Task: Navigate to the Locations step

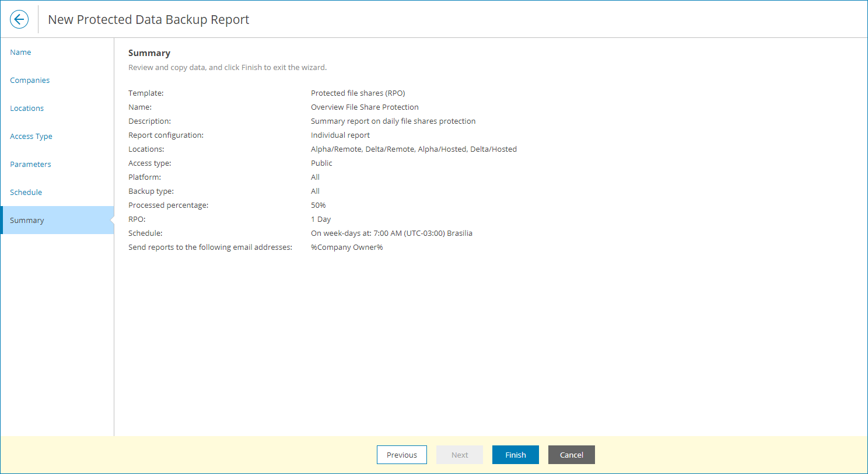Action: click(26, 108)
